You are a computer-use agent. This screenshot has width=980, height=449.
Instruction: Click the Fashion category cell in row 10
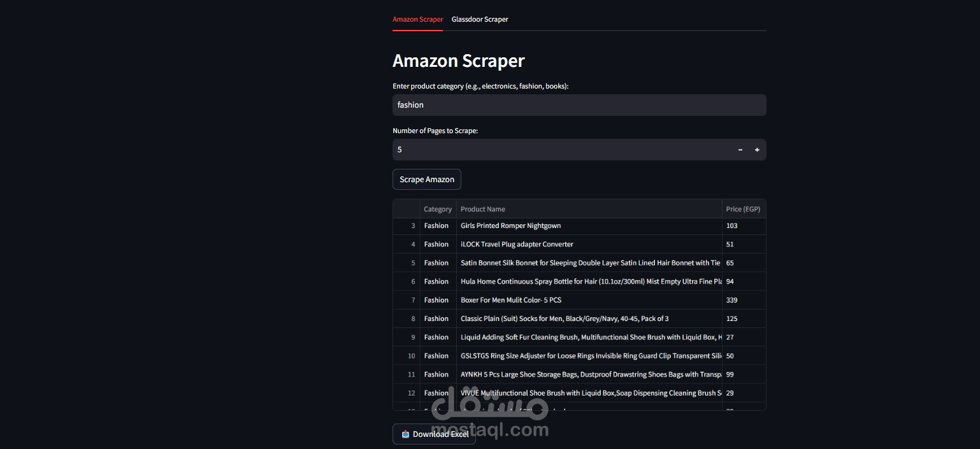(438, 355)
